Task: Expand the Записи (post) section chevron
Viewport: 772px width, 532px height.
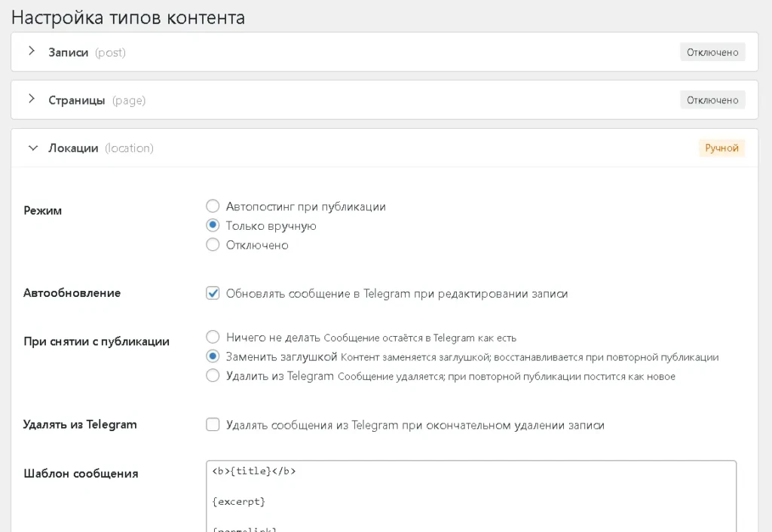Action: coord(32,50)
